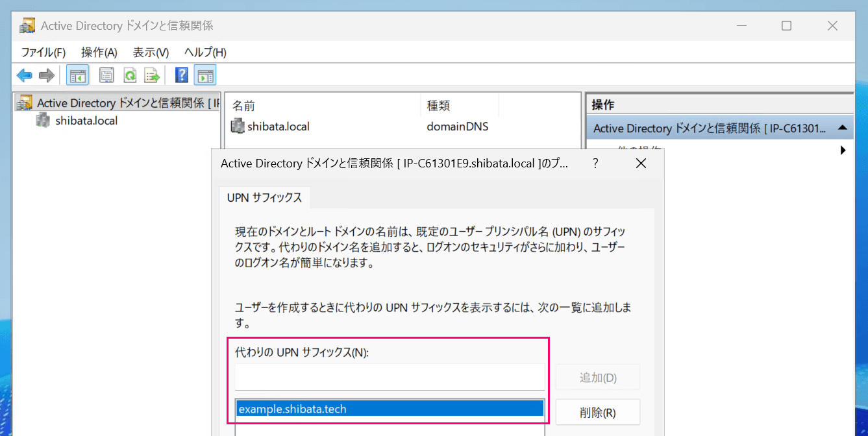Expand the 他の操作 submenu arrow

(843, 151)
